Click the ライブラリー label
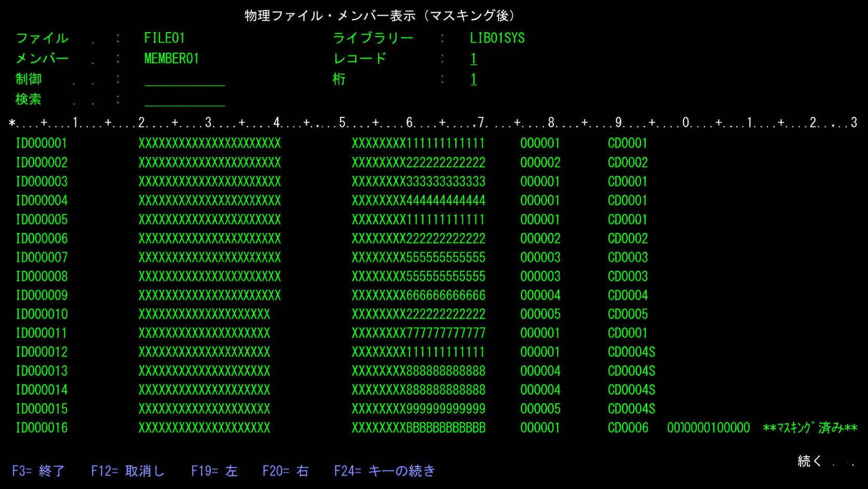Image resolution: width=868 pixels, height=489 pixels. click(x=373, y=38)
